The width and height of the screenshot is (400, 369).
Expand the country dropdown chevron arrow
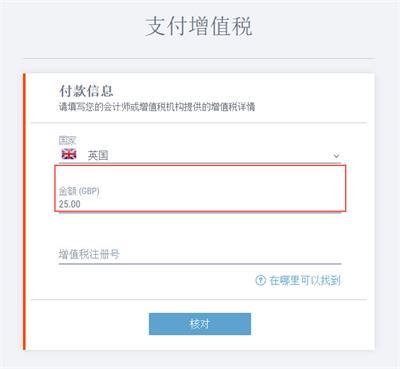tap(336, 156)
